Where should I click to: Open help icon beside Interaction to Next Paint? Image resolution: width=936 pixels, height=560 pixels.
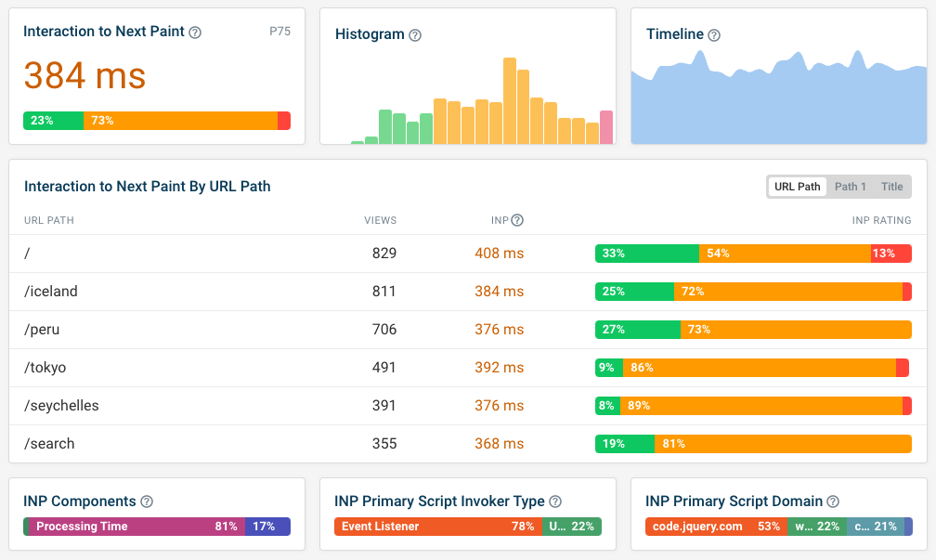[x=195, y=33]
